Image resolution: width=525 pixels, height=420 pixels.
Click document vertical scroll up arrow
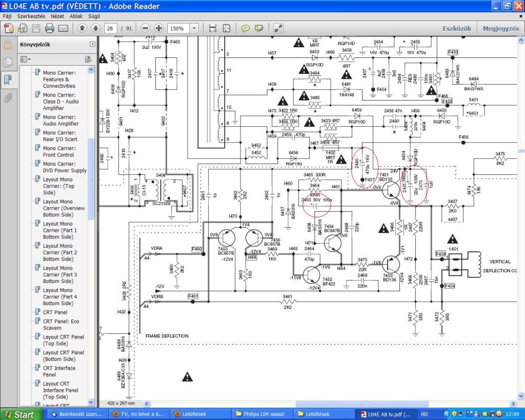click(x=521, y=40)
